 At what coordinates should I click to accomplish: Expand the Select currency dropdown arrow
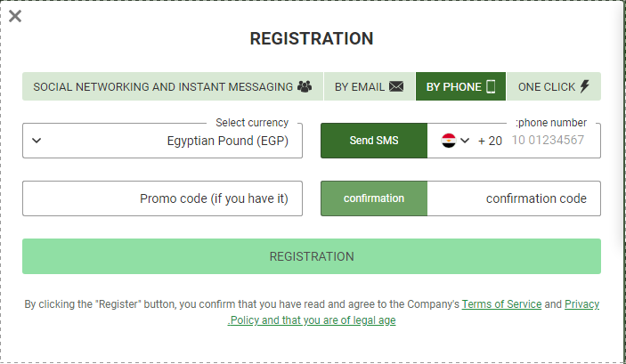37,141
